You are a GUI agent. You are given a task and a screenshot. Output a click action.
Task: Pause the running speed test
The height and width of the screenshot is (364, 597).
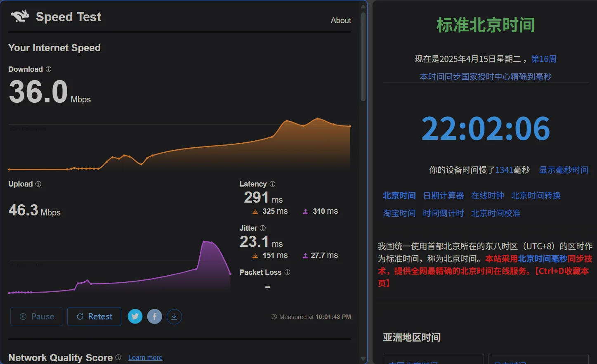pyautogui.click(x=37, y=317)
